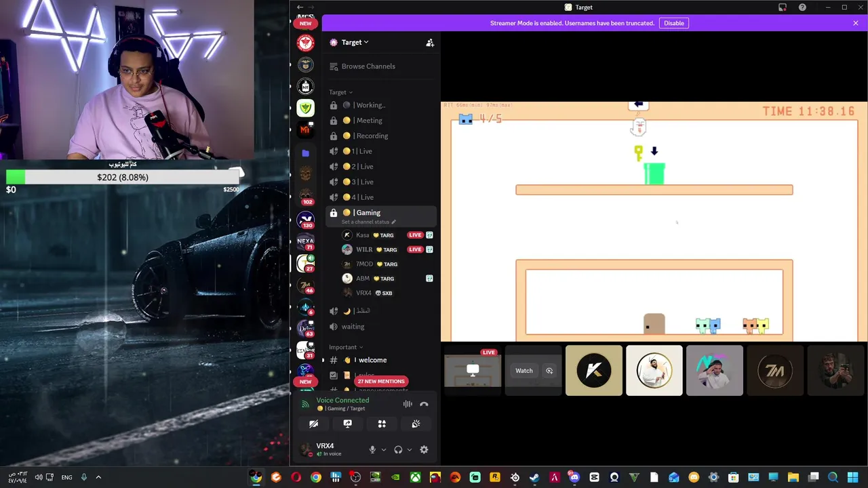Open headphones output options arrow

click(409, 449)
